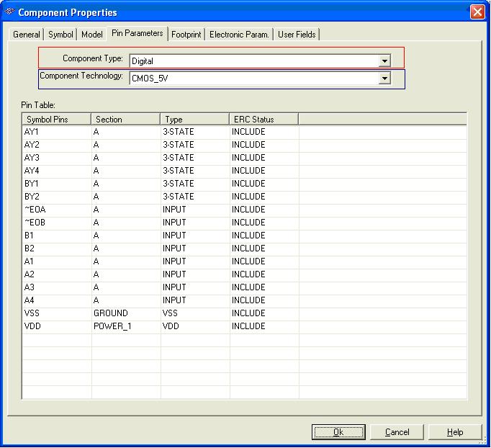Select the Model tab
491x448 pixels.
(91, 35)
